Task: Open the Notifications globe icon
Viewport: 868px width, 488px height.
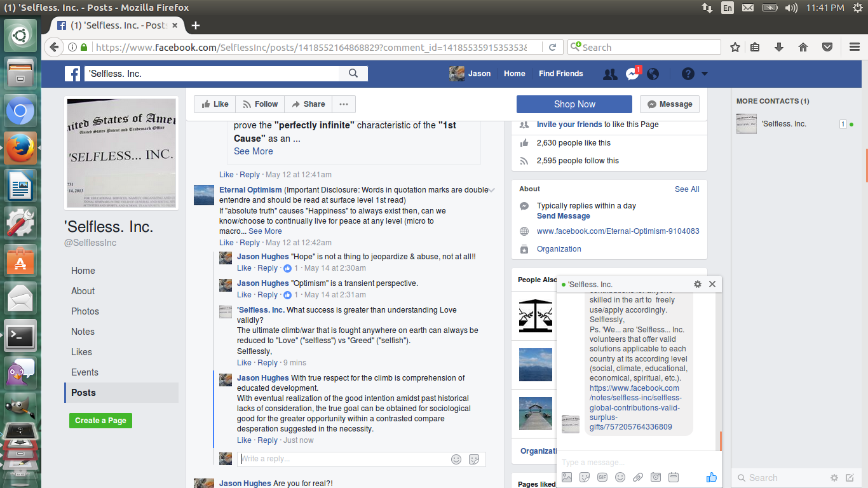Action: pos(653,74)
